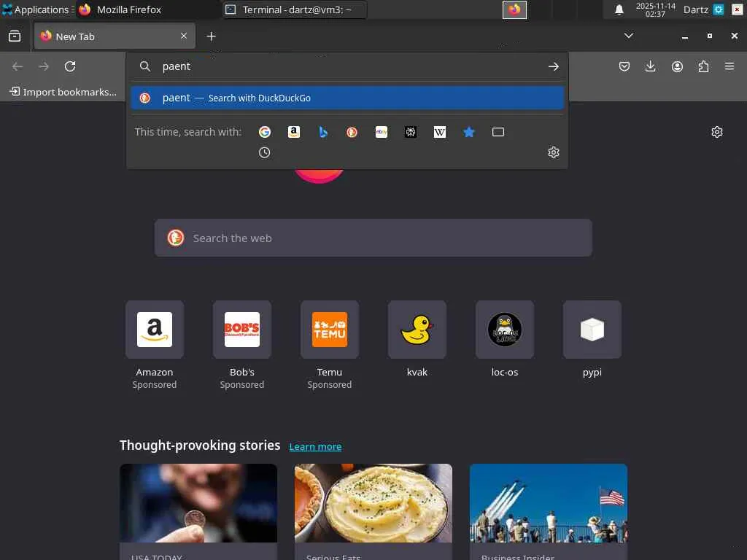The width and height of the screenshot is (747, 560).
Task: Open search settings gear in urlbar dropdown
Action: pos(554,152)
